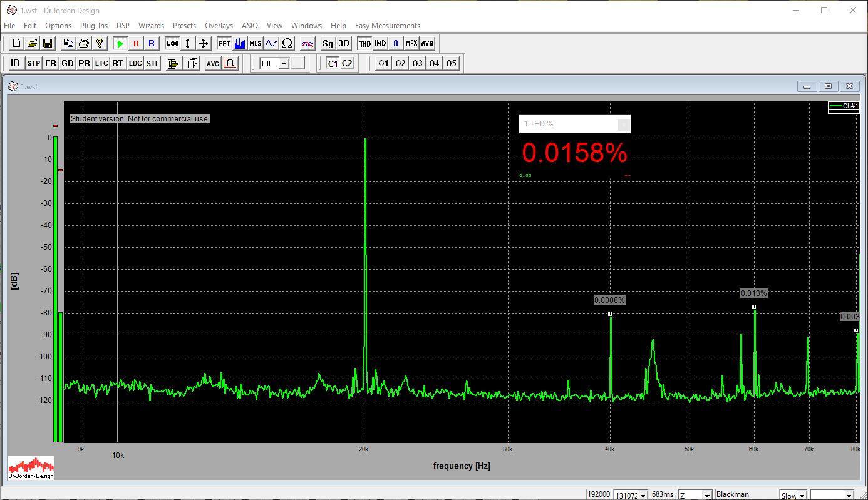Show PR phase response view
This screenshot has width=868, height=500.
(84, 63)
